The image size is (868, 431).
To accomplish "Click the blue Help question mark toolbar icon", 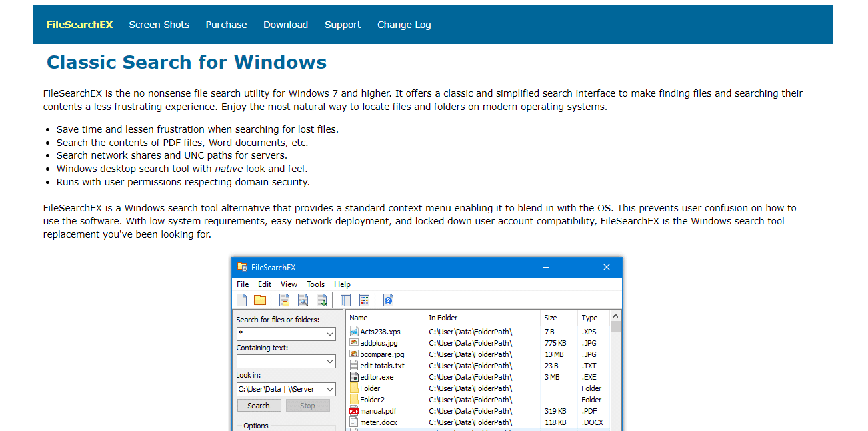I will pos(388,300).
